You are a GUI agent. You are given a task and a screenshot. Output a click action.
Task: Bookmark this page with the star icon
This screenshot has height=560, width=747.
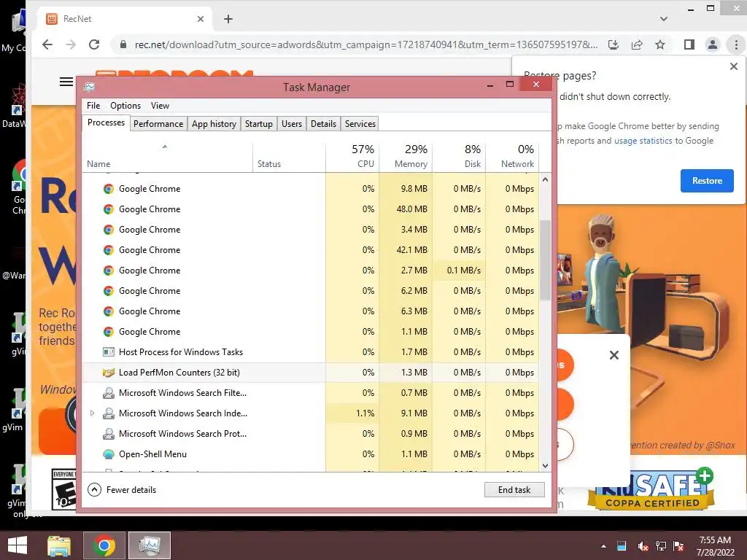click(659, 44)
